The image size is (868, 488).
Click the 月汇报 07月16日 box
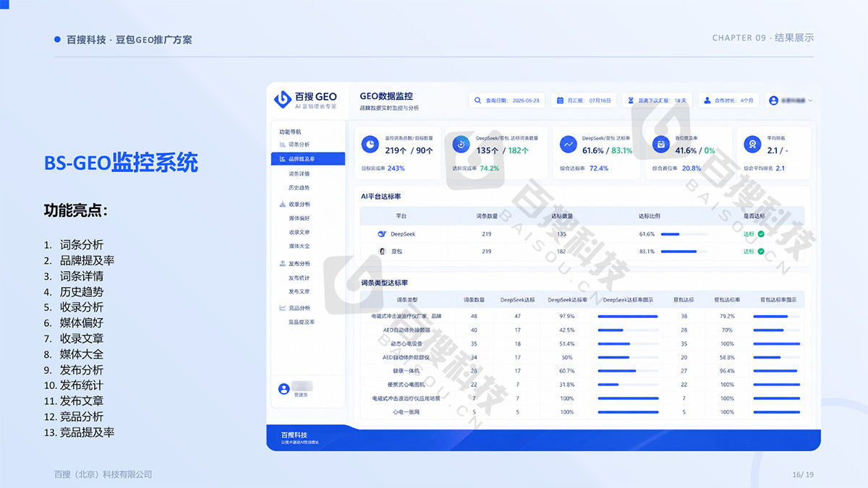584,100
